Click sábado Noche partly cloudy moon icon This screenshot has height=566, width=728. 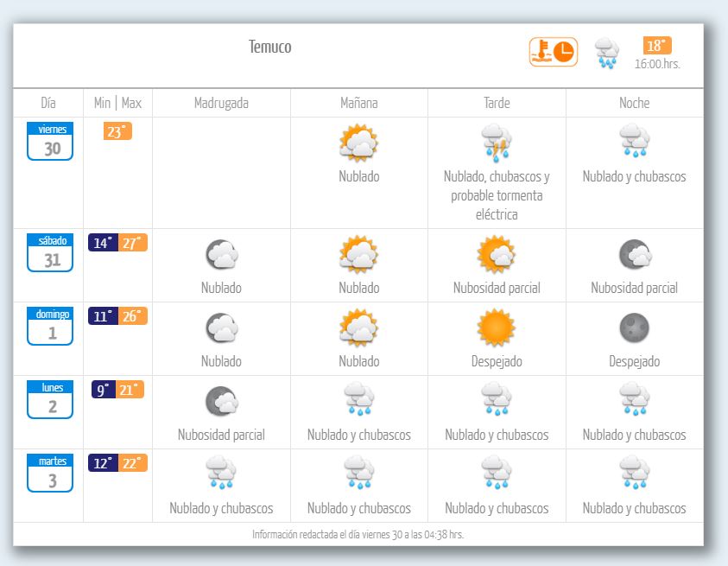[634, 254]
